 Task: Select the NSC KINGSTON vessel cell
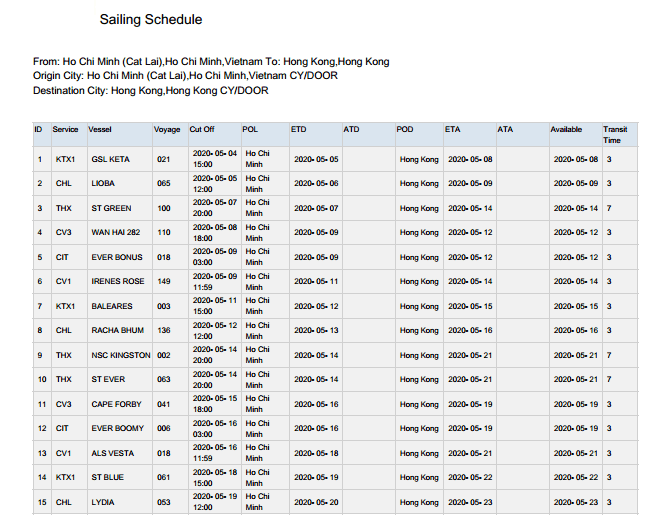[121, 355]
